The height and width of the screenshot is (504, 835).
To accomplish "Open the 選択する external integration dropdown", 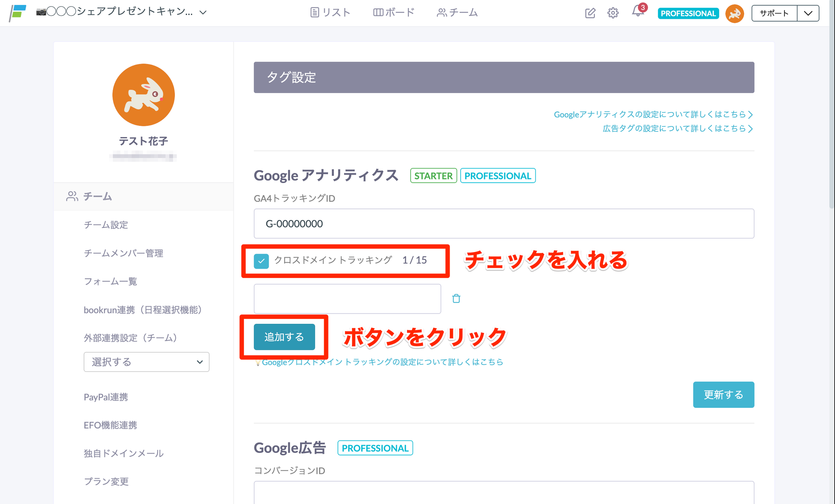I will click(x=146, y=362).
